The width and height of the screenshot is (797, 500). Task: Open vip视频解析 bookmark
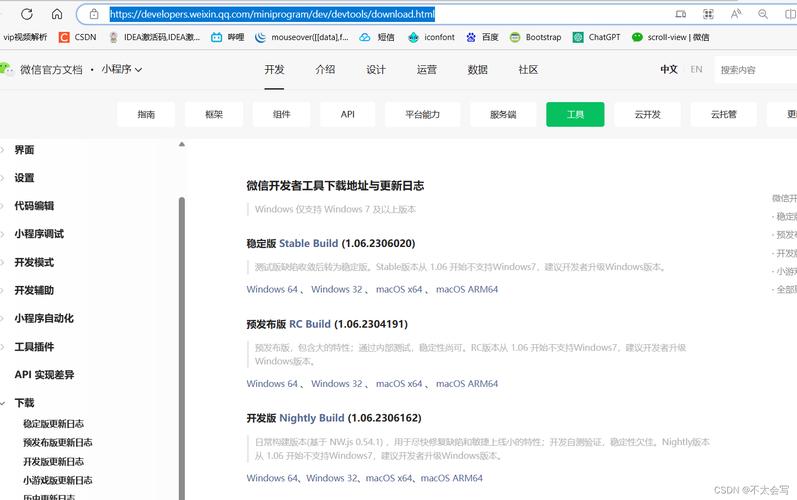coord(25,37)
